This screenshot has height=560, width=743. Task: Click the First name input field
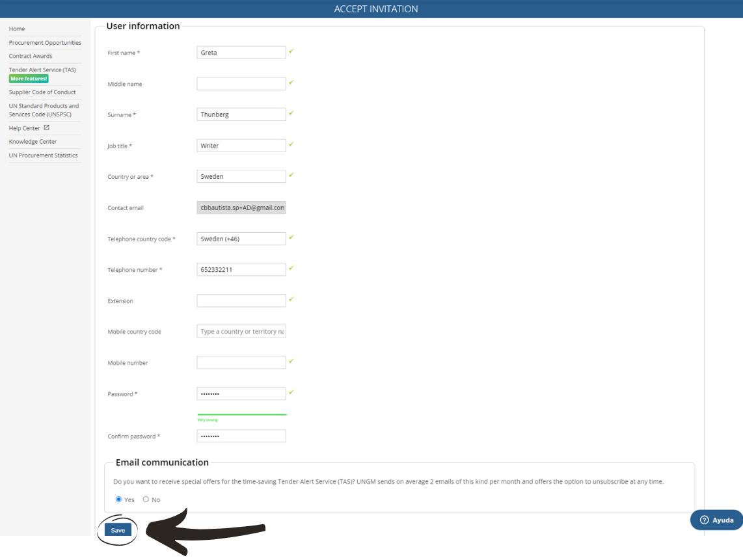[241, 52]
